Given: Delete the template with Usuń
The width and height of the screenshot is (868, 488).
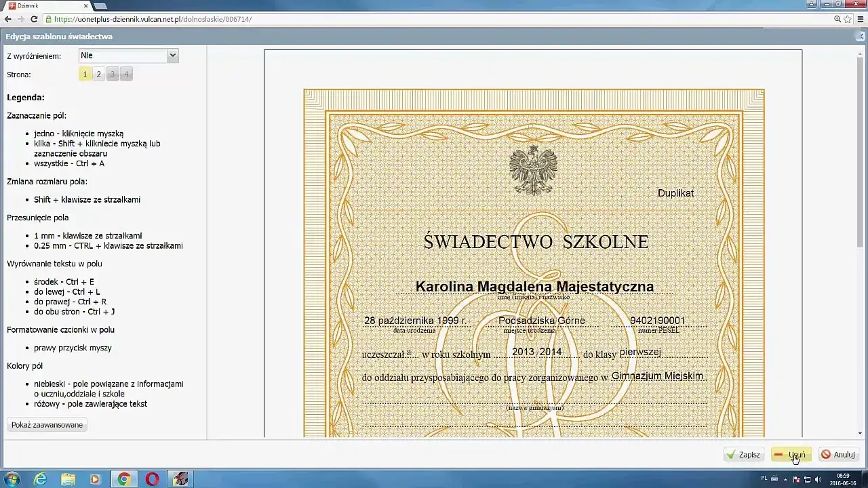Looking at the screenshot, I should (791, 455).
